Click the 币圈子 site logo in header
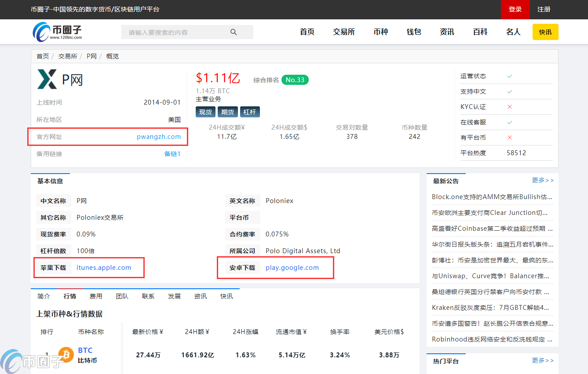This screenshot has width=588, height=374. (57, 32)
